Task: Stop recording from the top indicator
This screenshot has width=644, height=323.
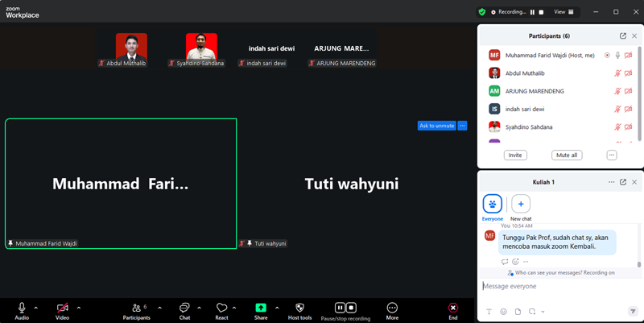Action: coord(541,12)
